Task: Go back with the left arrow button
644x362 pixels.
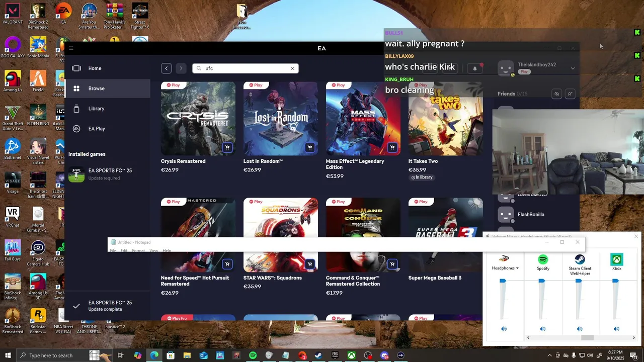Action: coord(167,68)
